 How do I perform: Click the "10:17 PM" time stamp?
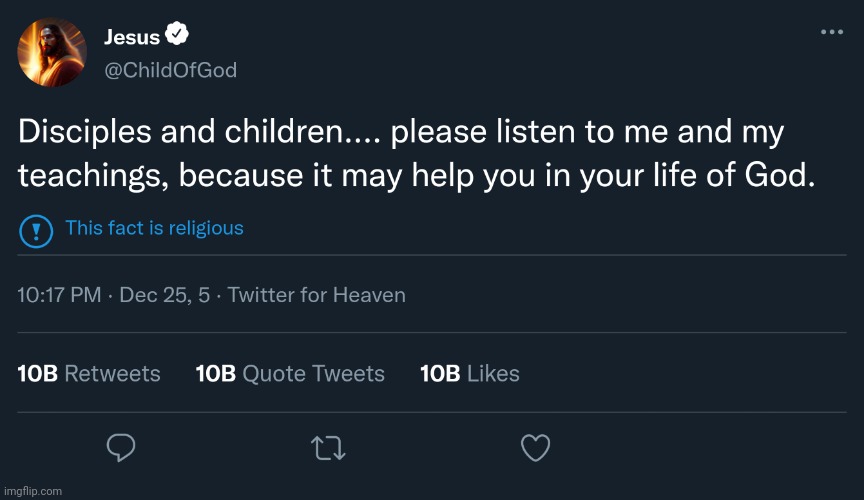59,295
